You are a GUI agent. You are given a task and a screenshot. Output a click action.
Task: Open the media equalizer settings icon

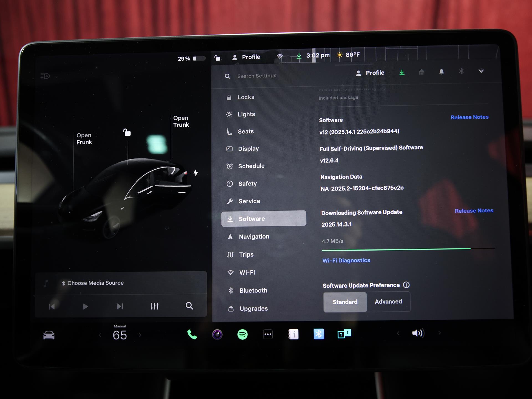(x=155, y=306)
